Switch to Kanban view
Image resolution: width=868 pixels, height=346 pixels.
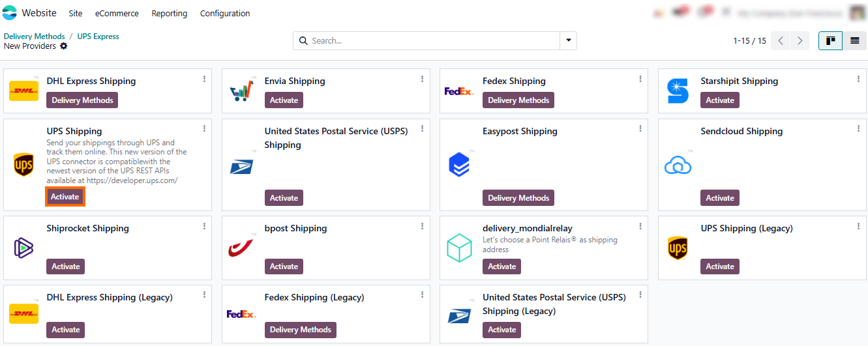point(830,41)
